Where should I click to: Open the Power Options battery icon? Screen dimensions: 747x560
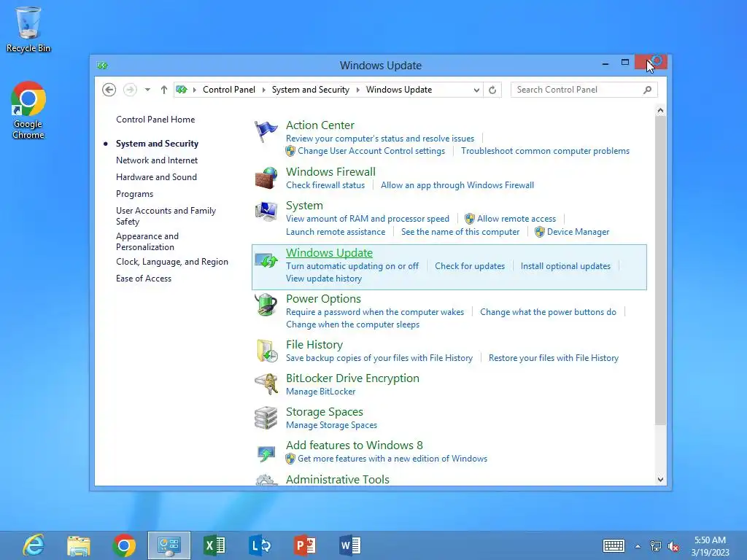[x=266, y=305]
